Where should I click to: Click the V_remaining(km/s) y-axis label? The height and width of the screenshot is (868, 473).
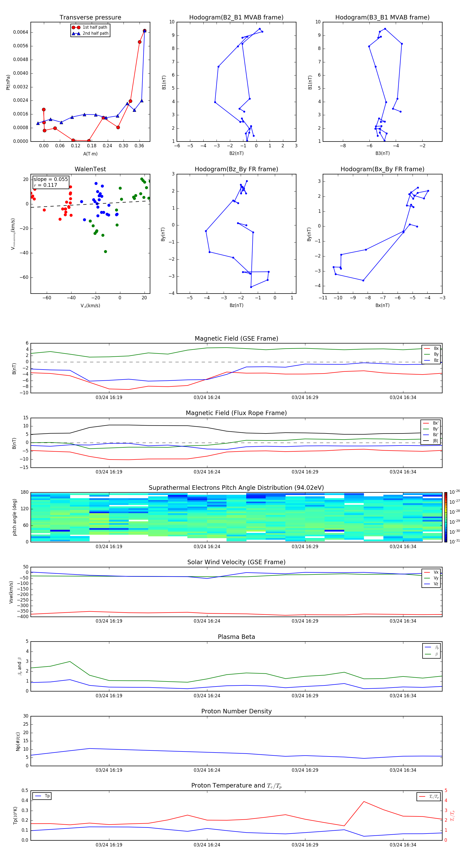(x=13, y=234)
